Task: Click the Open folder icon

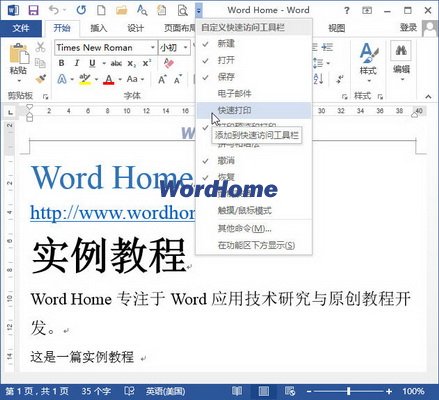Action: 122,10
